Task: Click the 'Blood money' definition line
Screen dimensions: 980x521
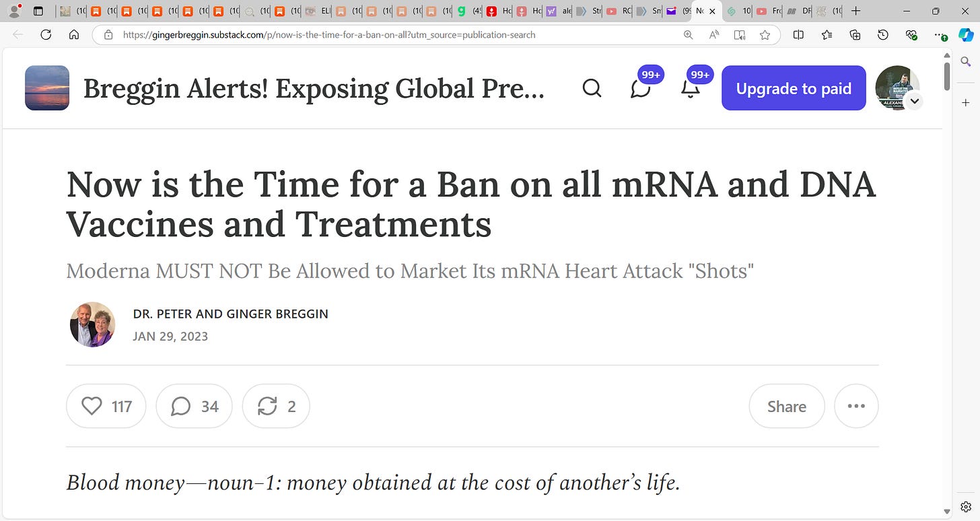Action: point(373,483)
